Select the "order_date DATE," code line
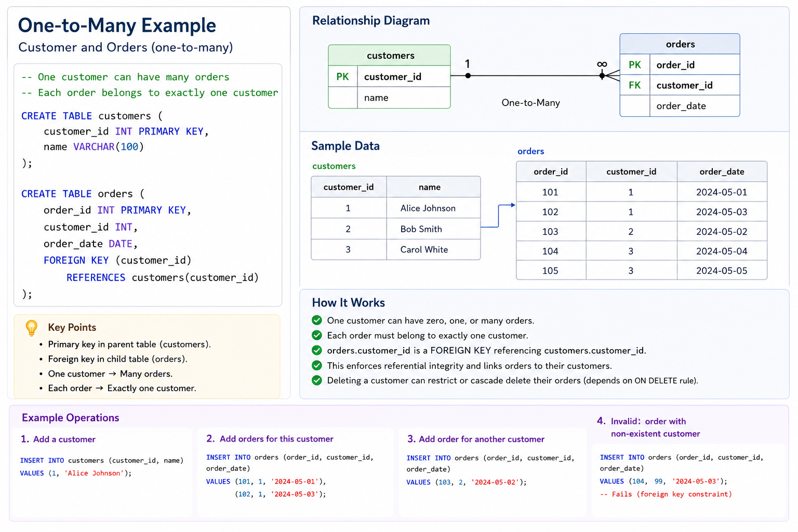Screen dimensions: 798x532 pyautogui.click(x=90, y=244)
